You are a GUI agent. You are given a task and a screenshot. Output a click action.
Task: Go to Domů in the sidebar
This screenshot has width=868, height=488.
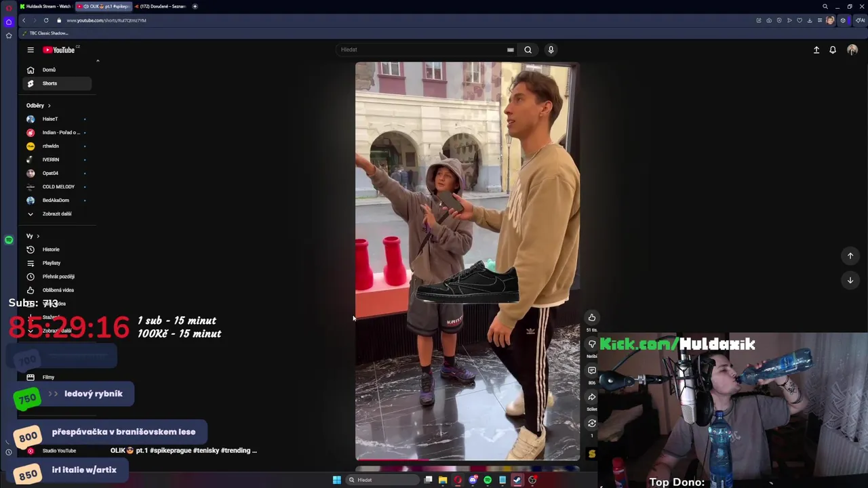tap(57, 70)
